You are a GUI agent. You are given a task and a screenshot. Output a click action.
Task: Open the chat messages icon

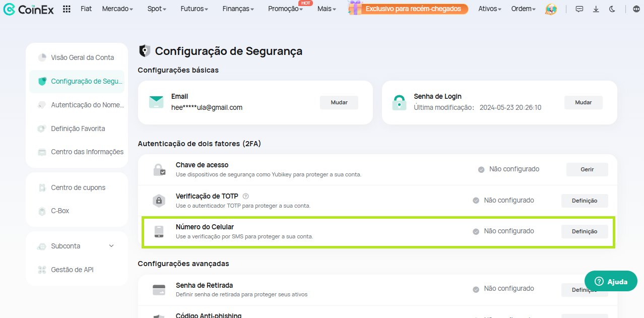pos(579,9)
